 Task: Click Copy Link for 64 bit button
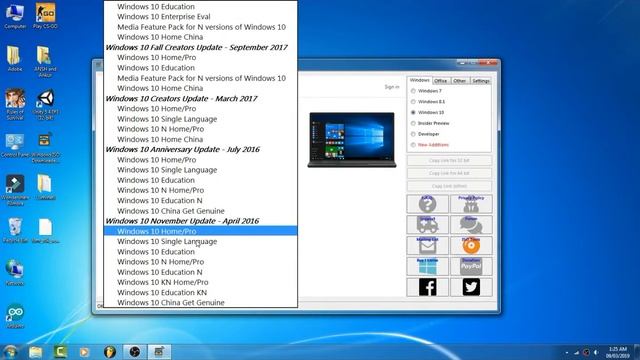[x=449, y=173]
